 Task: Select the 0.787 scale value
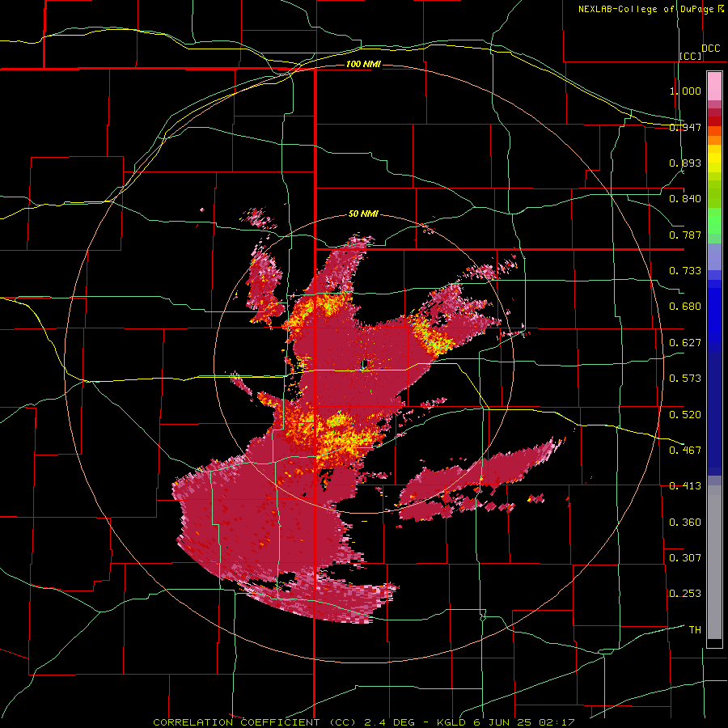click(685, 235)
